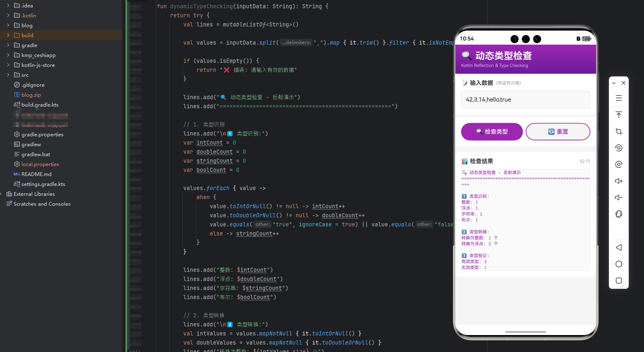Click doubleCount variable declaration in editor

[x=214, y=152]
